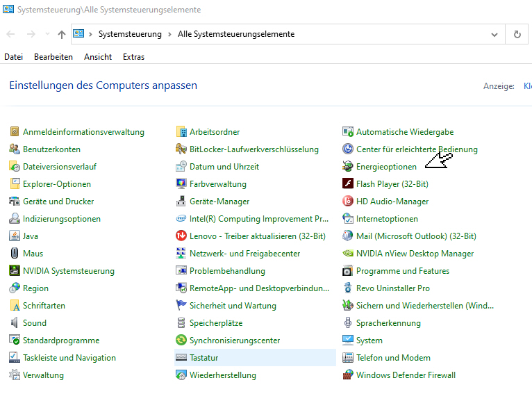Open the Dateiversionsverlauf icon
532x394 pixels.
pos(15,166)
